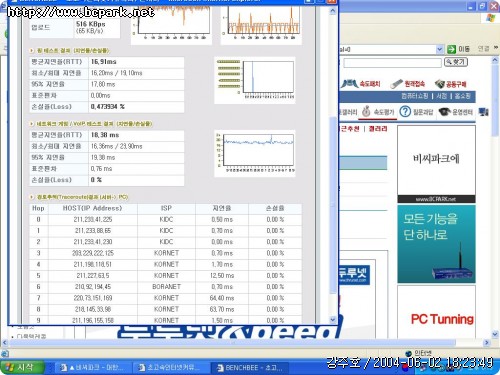The height and width of the screenshot is (375, 500).
Task: Open the 컴퓨터쇼핑 link
Action: (x=415, y=96)
